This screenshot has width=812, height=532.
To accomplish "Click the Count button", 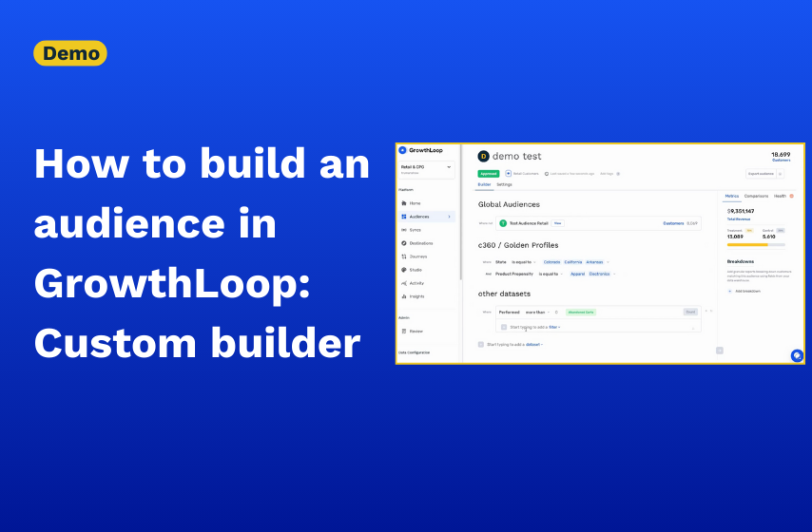I will (690, 312).
